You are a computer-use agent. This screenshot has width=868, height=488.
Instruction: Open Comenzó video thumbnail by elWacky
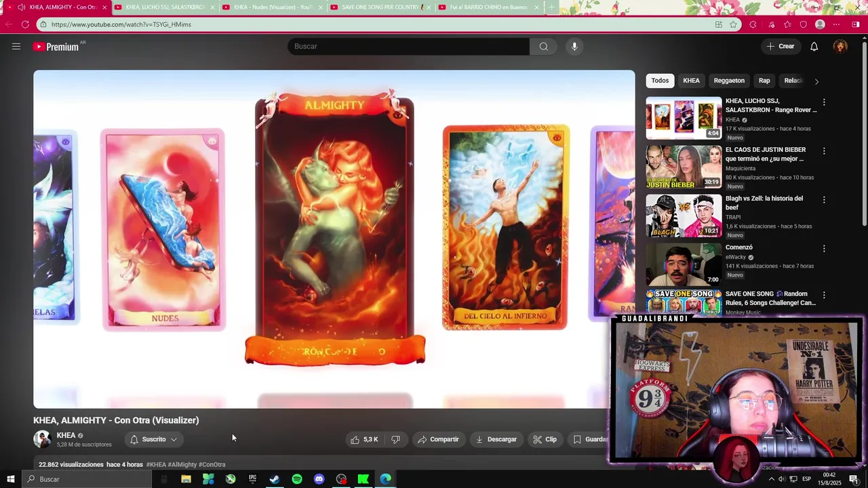684,264
